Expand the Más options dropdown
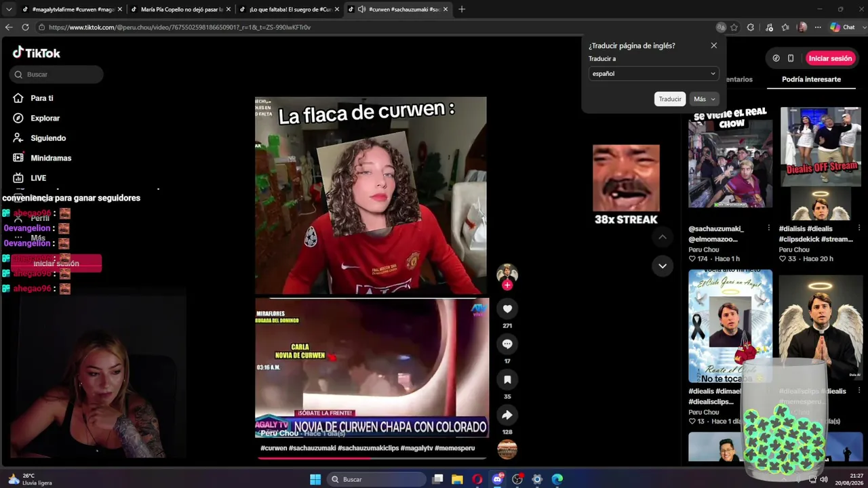Screen dimensions: 868x488 [x=704, y=99]
